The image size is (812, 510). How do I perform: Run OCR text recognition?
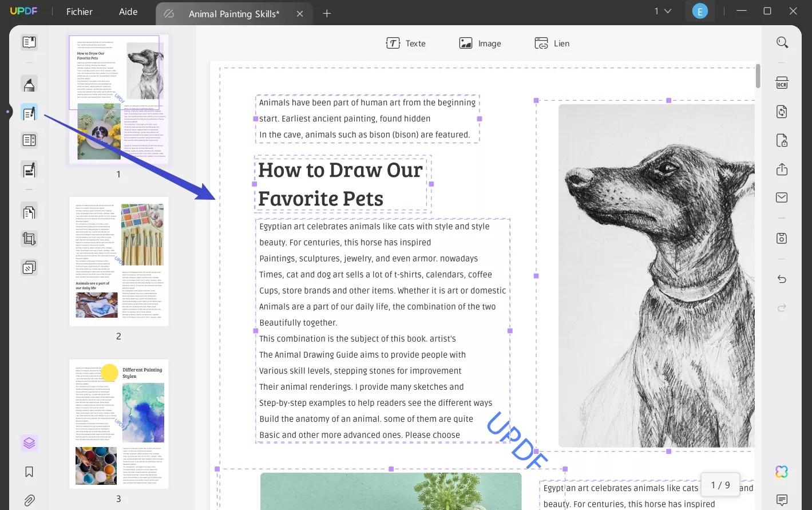click(782, 82)
